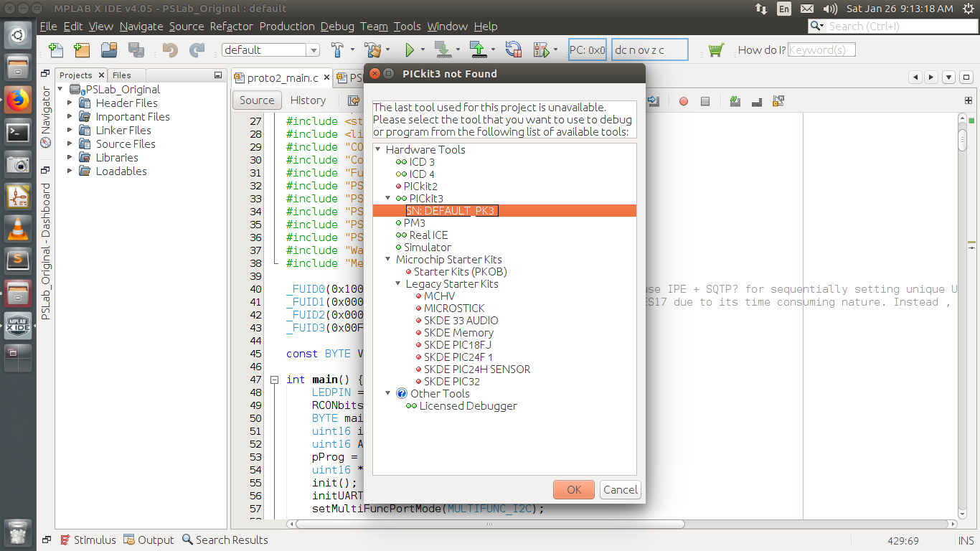Launch Firefox from the Ubuntu dock

(18, 100)
